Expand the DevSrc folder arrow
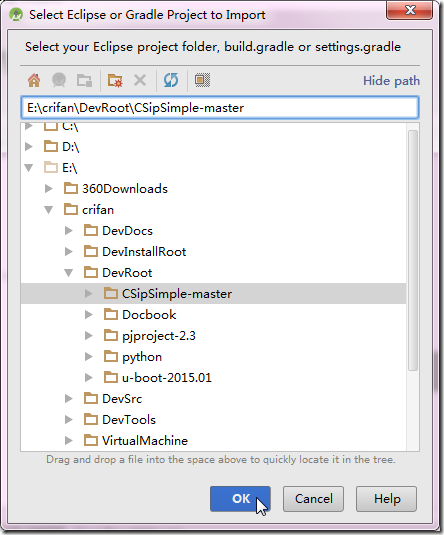 69,399
